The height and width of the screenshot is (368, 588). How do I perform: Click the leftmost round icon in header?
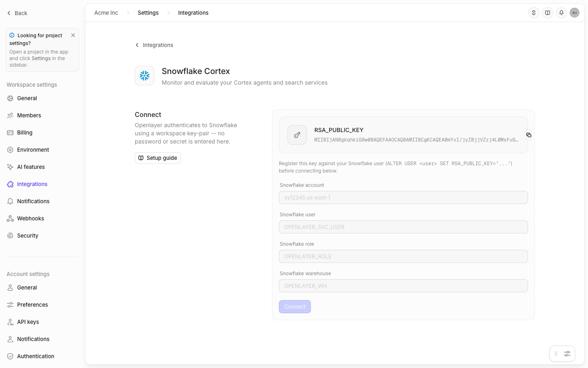click(x=534, y=13)
